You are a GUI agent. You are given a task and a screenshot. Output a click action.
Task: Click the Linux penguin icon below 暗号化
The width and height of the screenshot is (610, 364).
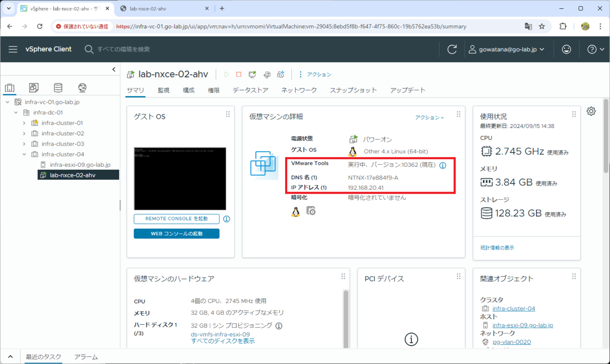(x=295, y=211)
